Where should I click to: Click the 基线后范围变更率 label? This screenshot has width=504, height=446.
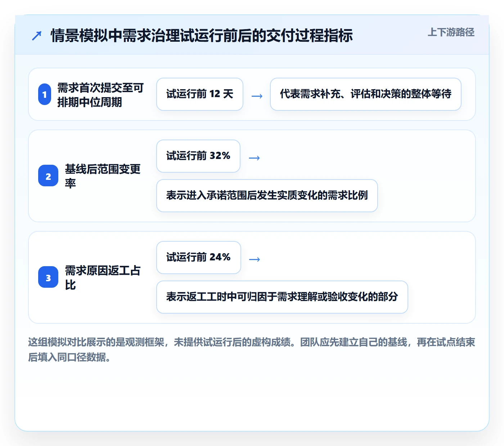point(103,176)
